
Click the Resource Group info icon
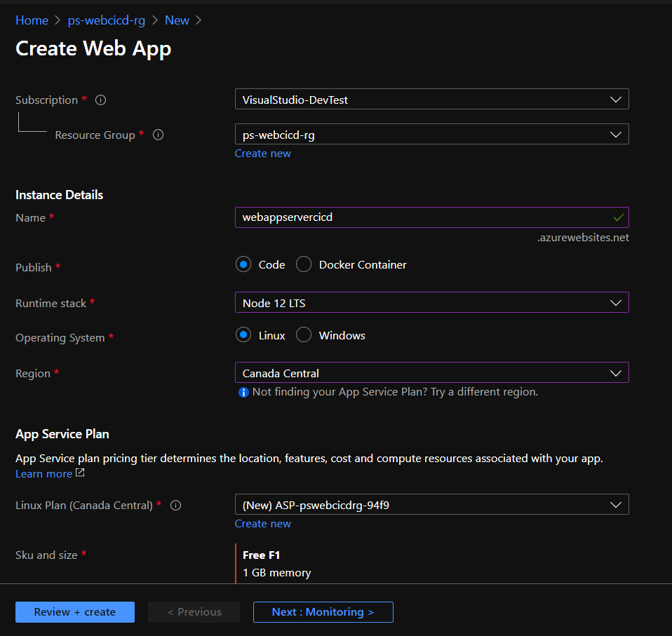point(158,135)
